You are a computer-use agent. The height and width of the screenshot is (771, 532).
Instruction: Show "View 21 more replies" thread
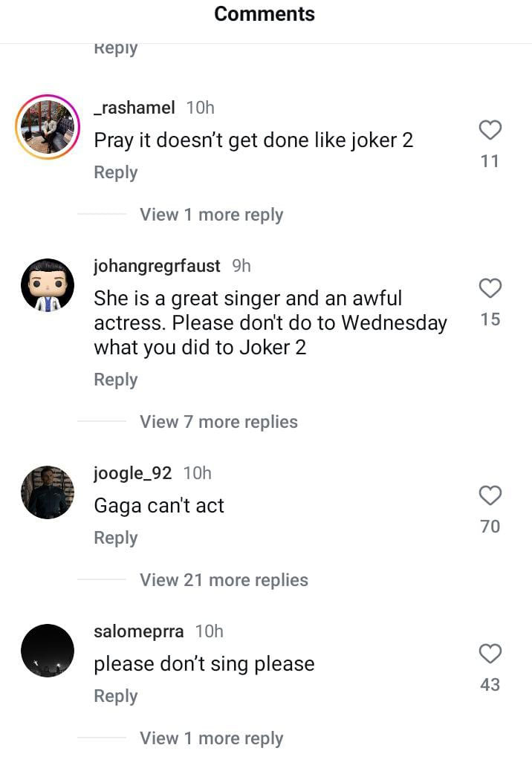[224, 580]
